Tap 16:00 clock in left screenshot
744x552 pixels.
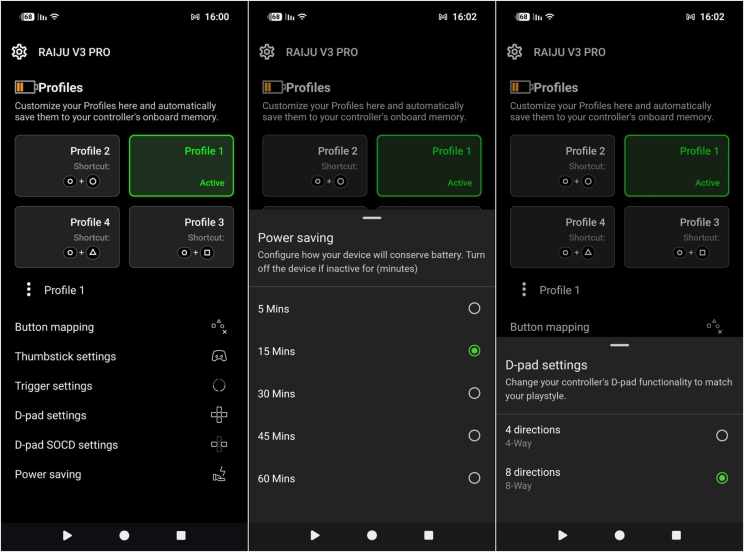tap(217, 17)
